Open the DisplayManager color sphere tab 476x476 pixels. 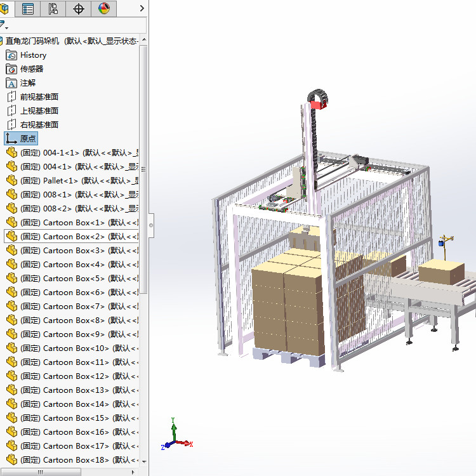104,8
